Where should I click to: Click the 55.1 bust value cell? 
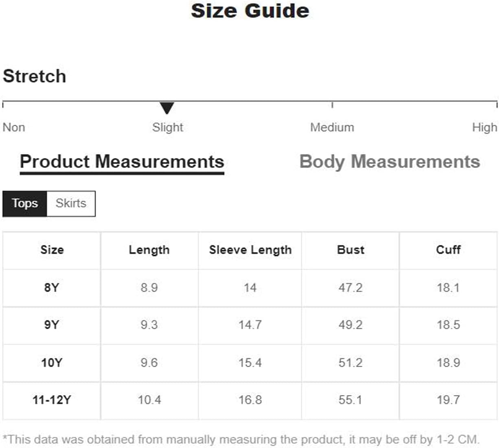[x=350, y=400]
